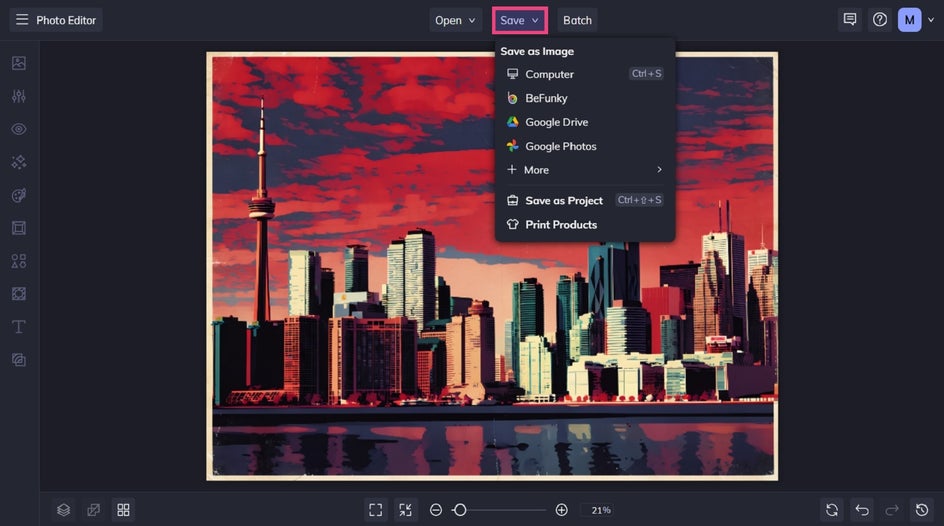The image size is (944, 526).
Task: Click the flatten layers icon at bottom
Action: (93, 510)
